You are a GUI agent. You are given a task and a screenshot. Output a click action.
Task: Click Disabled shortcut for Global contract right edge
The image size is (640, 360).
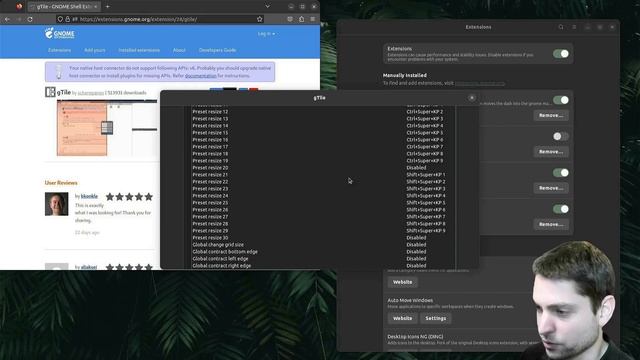pyautogui.click(x=416, y=266)
